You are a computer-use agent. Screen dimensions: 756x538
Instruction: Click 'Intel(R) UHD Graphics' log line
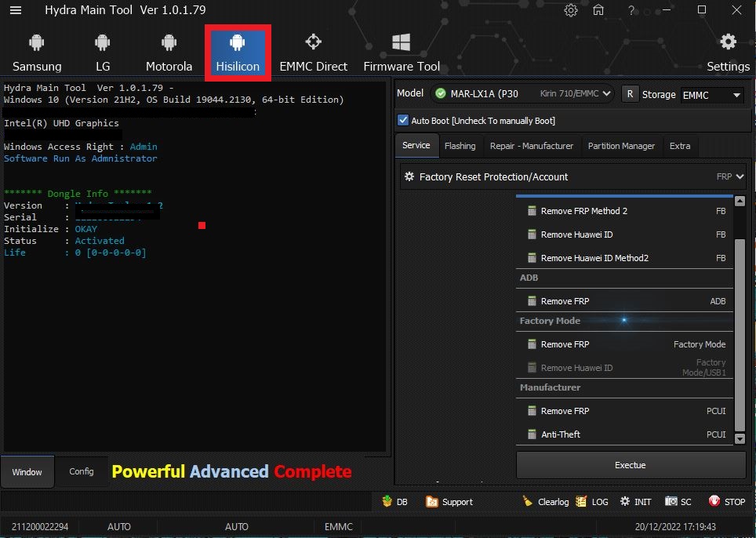tap(61, 123)
